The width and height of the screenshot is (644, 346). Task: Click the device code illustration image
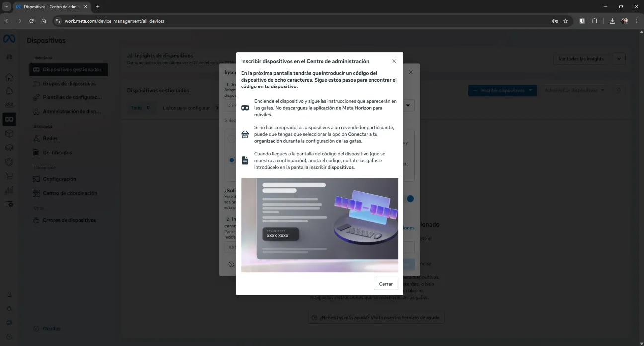point(320,225)
